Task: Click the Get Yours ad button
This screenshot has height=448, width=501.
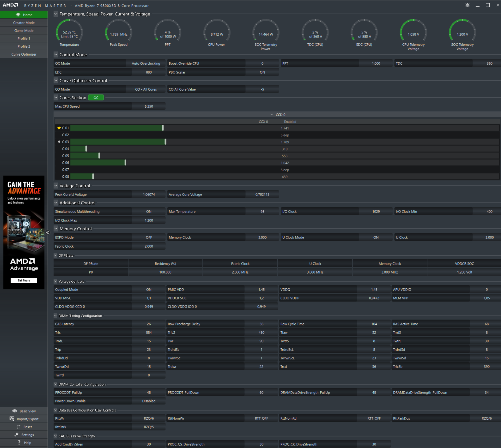Action: 24,280
